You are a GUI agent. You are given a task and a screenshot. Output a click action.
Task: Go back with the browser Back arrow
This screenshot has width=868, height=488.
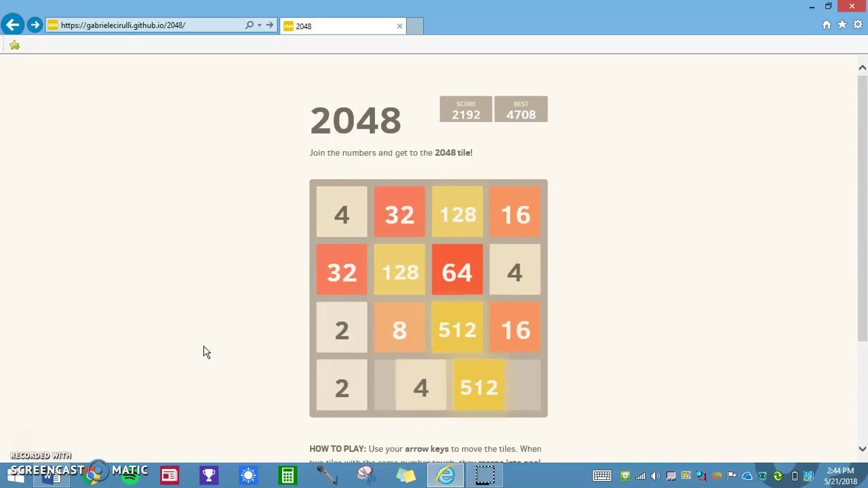(x=12, y=25)
